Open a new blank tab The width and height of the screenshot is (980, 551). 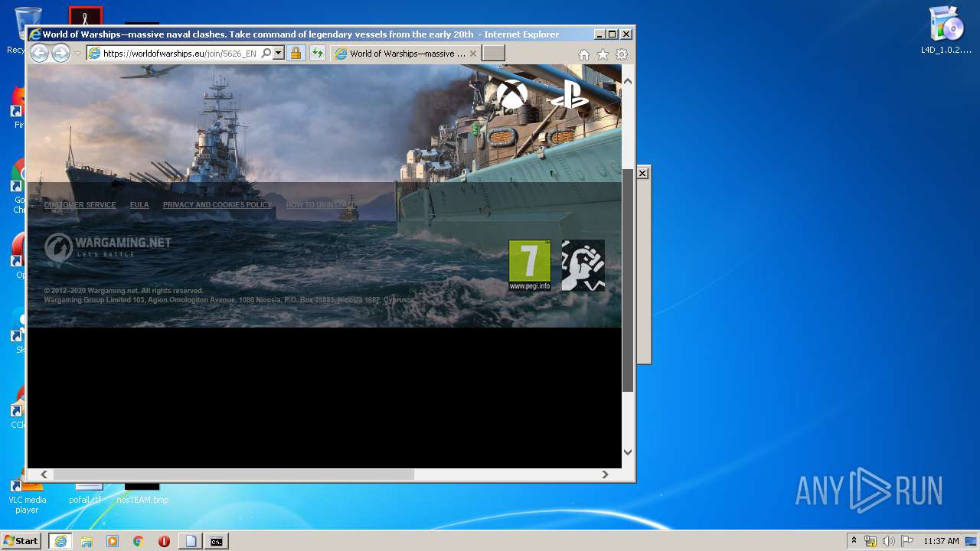click(493, 53)
